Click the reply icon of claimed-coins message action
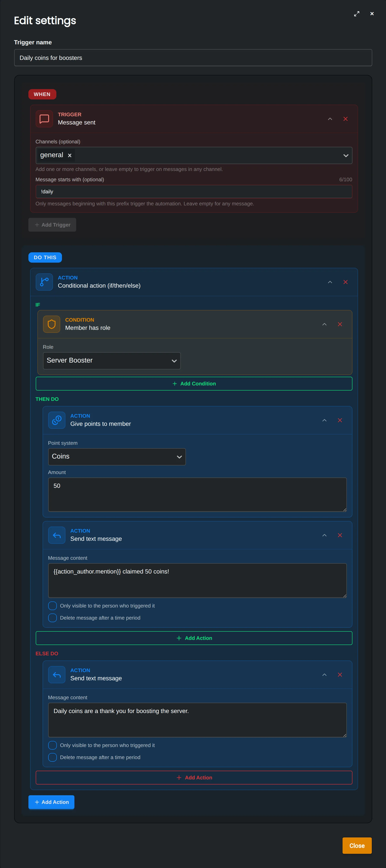The width and height of the screenshot is (386, 868). click(57, 535)
